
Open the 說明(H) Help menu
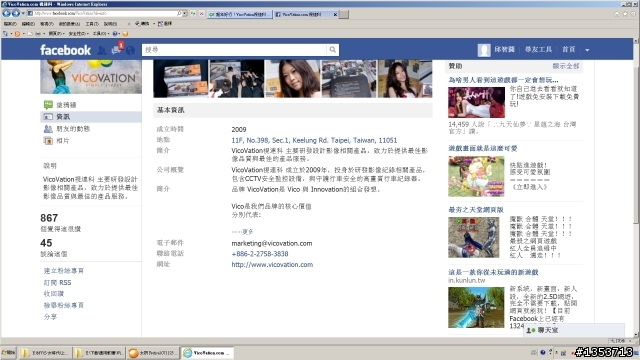coord(110,24)
